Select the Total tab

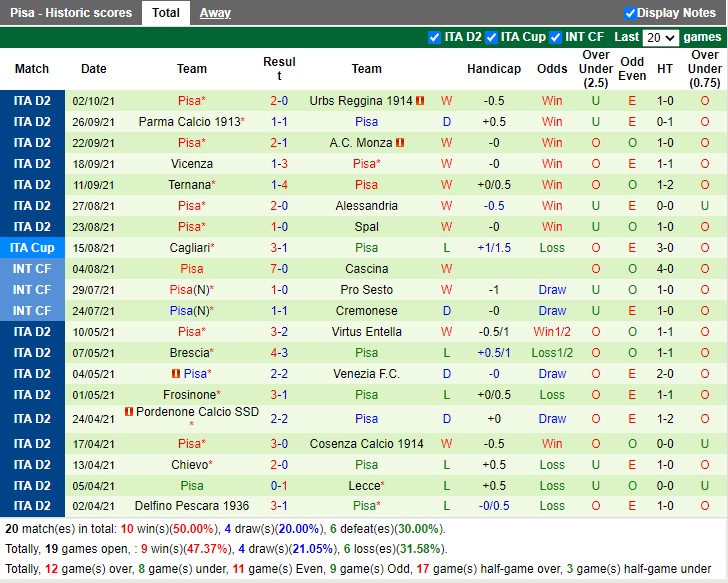[166, 13]
